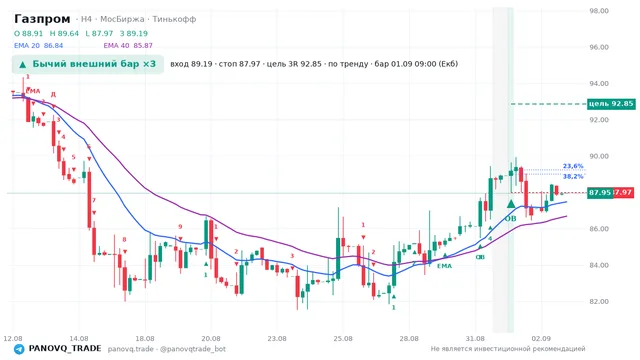Select the 'Бычий внешний бар ×3' signal badge
This screenshot has width=640, height=360.
click(x=88, y=64)
